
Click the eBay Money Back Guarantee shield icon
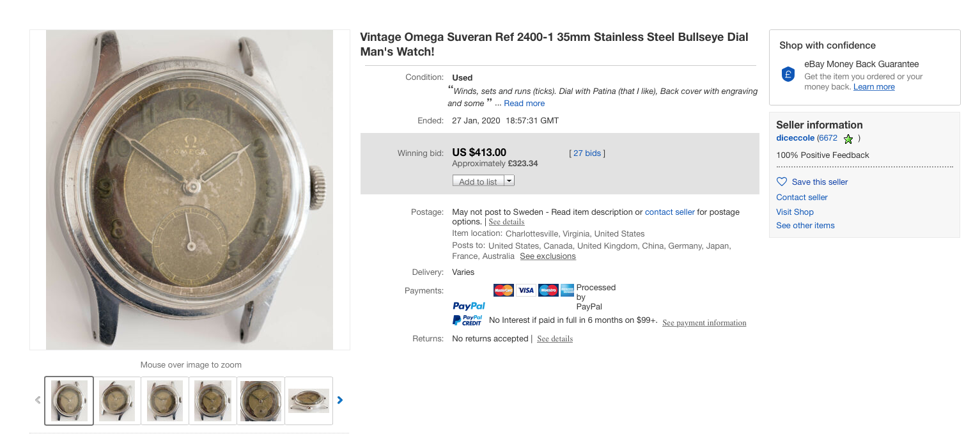pyautogui.click(x=788, y=74)
